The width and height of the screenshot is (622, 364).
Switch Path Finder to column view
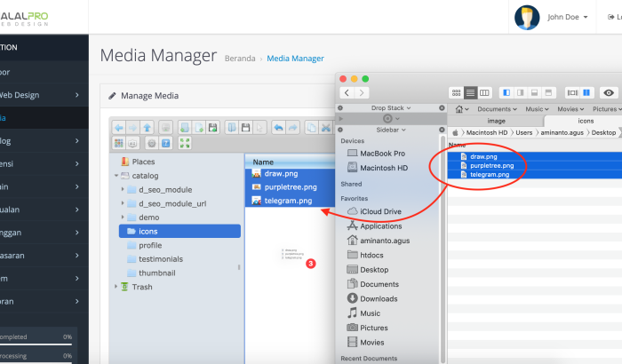click(484, 93)
